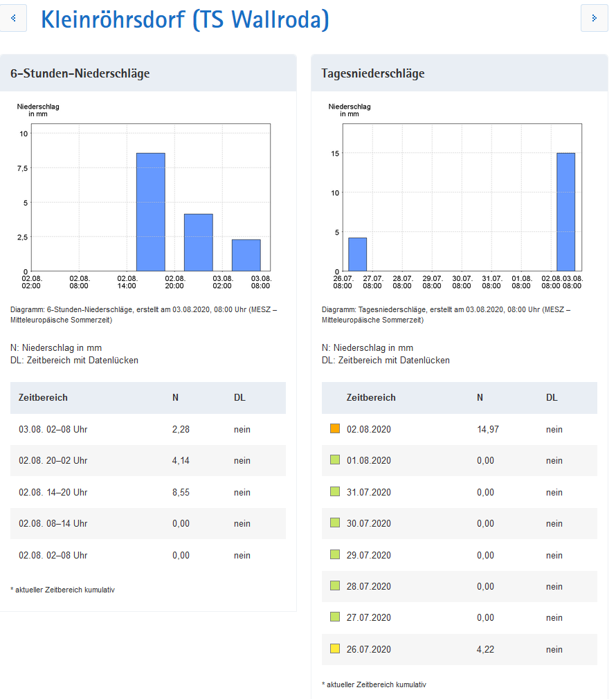This screenshot has height=699, width=616.
Task: Click the 14,97 precipitation value
Action: pos(488,429)
